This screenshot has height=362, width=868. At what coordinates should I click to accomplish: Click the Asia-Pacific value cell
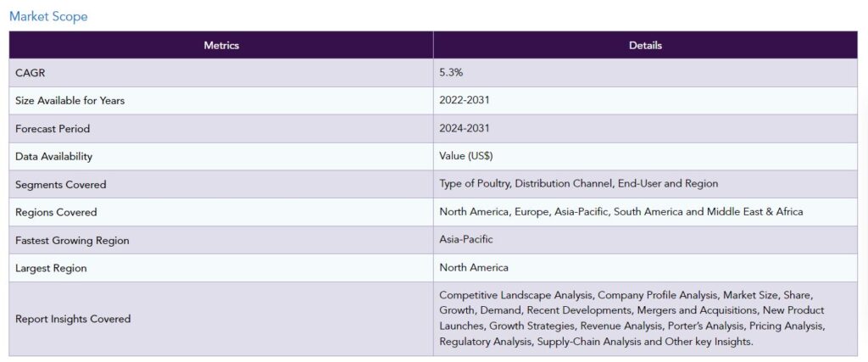[645, 240]
